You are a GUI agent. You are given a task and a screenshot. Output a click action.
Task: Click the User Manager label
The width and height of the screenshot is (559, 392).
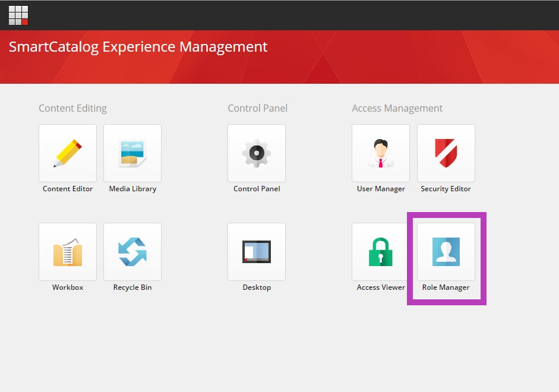381,189
